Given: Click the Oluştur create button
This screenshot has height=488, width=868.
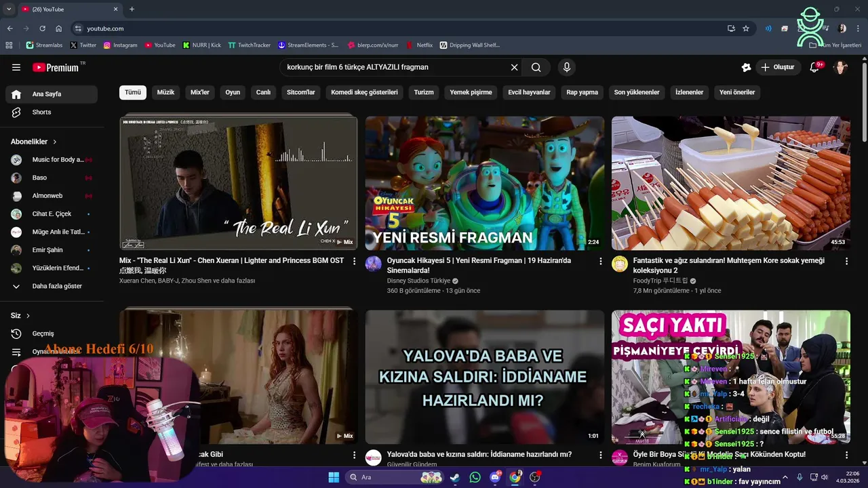Looking at the screenshot, I should (777, 67).
